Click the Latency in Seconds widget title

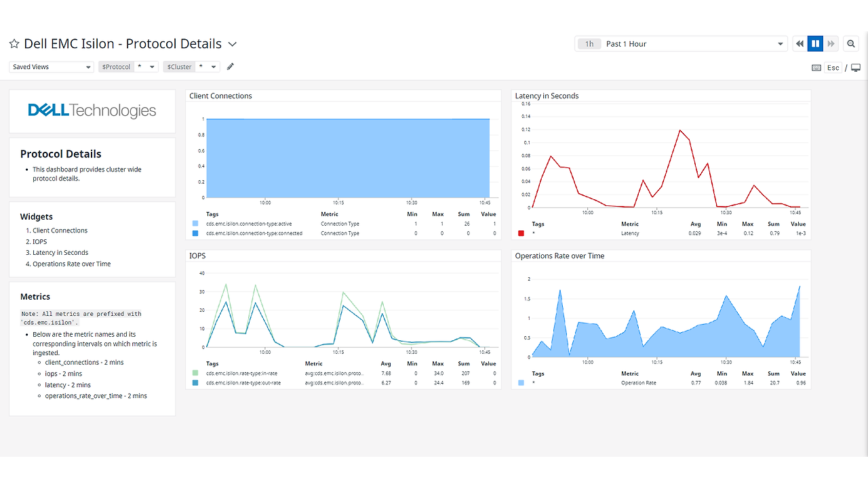click(x=547, y=96)
